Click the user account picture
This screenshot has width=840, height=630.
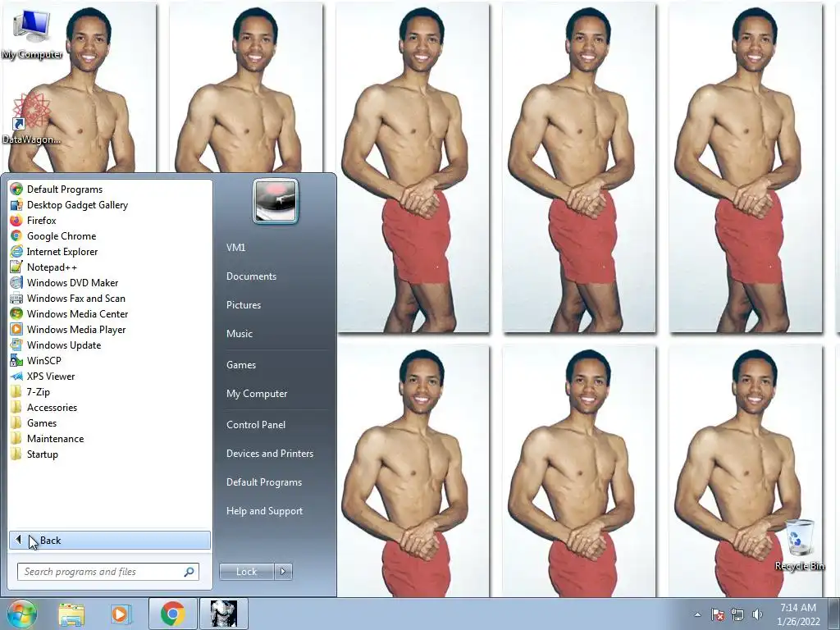276,201
